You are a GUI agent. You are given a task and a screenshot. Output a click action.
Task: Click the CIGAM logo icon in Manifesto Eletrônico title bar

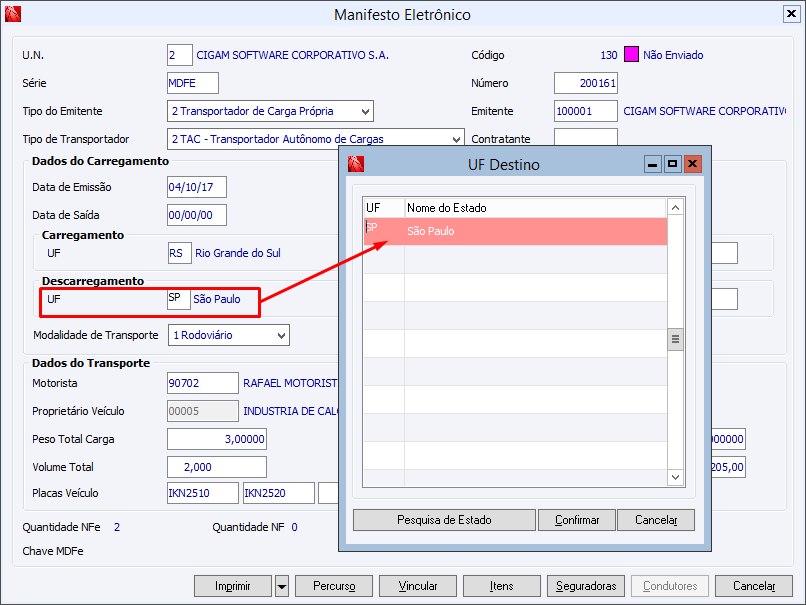(x=13, y=14)
